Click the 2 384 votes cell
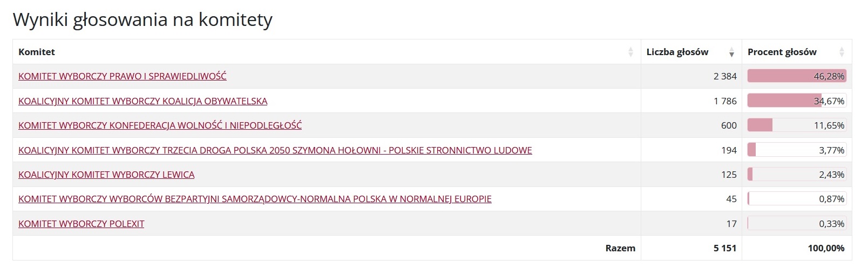Screen dimensions: 868x267 pyautogui.click(x=691, y=76)
